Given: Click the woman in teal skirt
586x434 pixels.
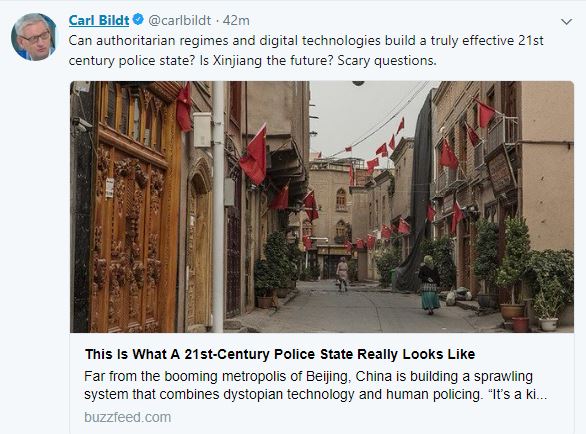Looking at the screenshot, I should [x=429, y=284].
